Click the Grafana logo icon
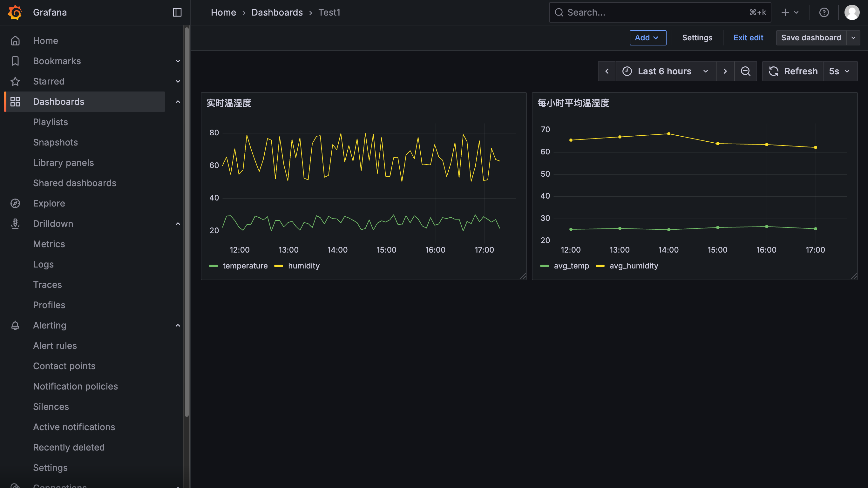 tap(15, 12)
